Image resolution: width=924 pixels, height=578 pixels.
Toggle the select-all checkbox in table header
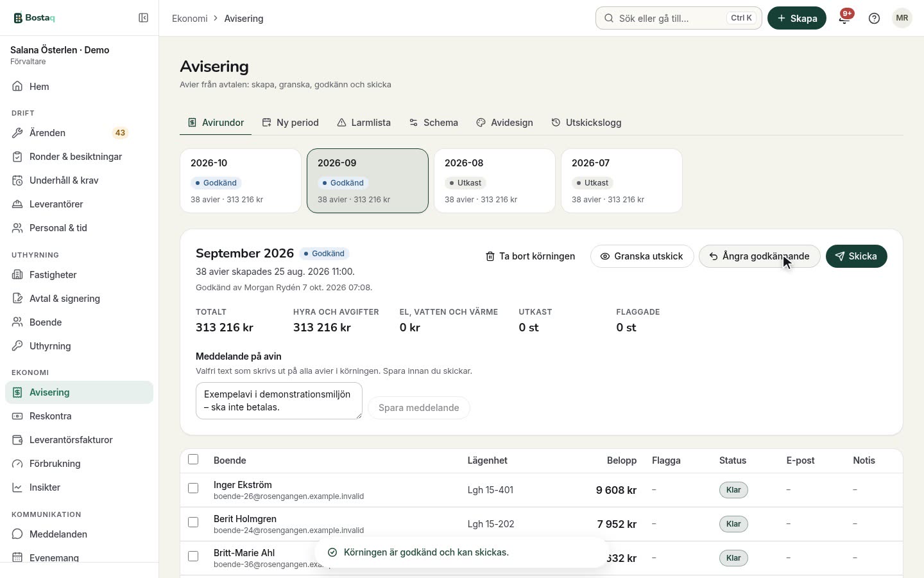193,459
